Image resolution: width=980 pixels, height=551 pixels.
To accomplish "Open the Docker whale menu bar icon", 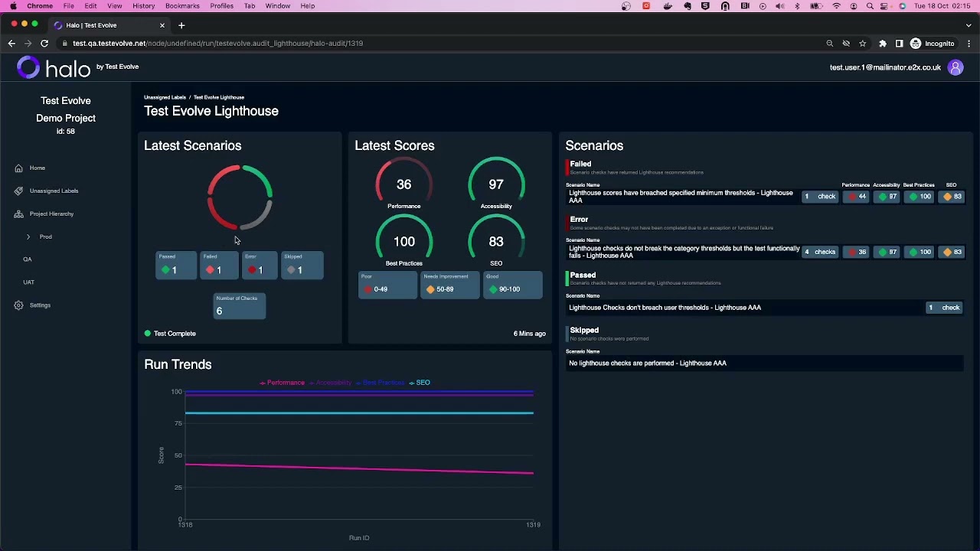I will coord(668,6).
